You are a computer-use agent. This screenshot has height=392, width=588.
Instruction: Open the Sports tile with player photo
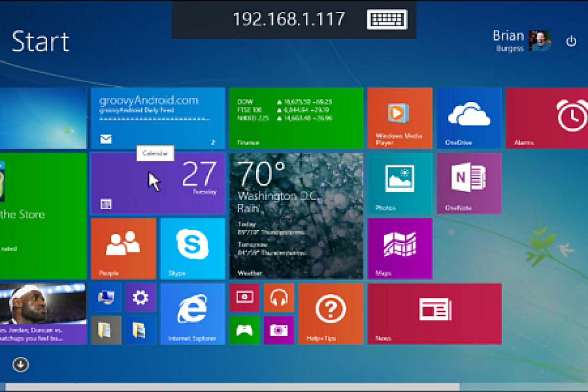43,314
